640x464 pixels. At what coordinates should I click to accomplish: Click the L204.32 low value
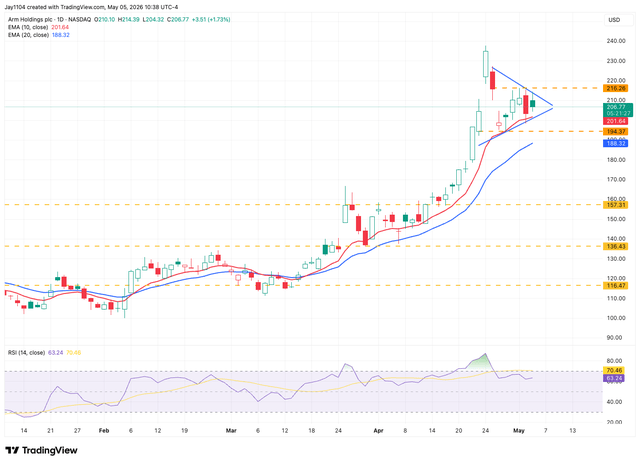pos(153,20)
